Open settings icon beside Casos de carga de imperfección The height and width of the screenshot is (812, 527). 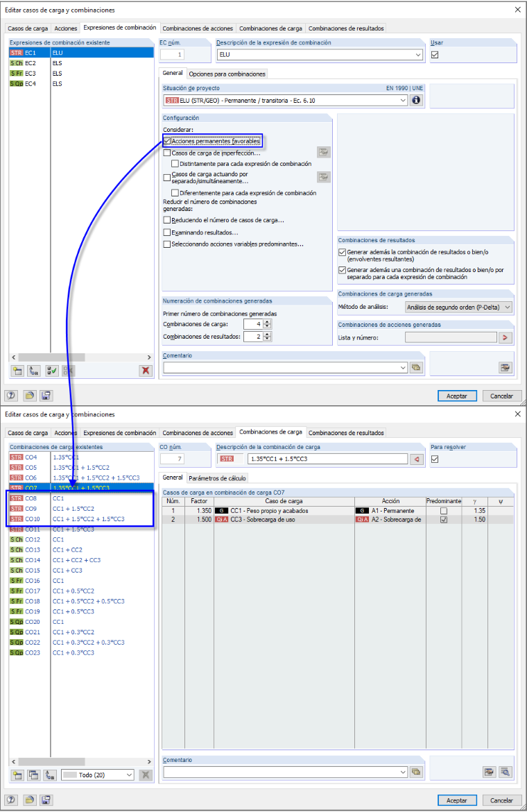coord(324,152)
